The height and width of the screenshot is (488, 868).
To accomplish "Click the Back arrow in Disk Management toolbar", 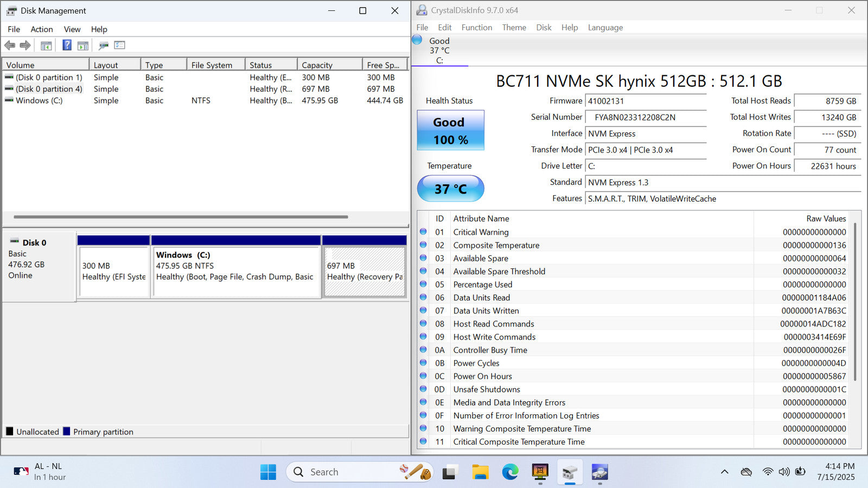I will (10, 46).
